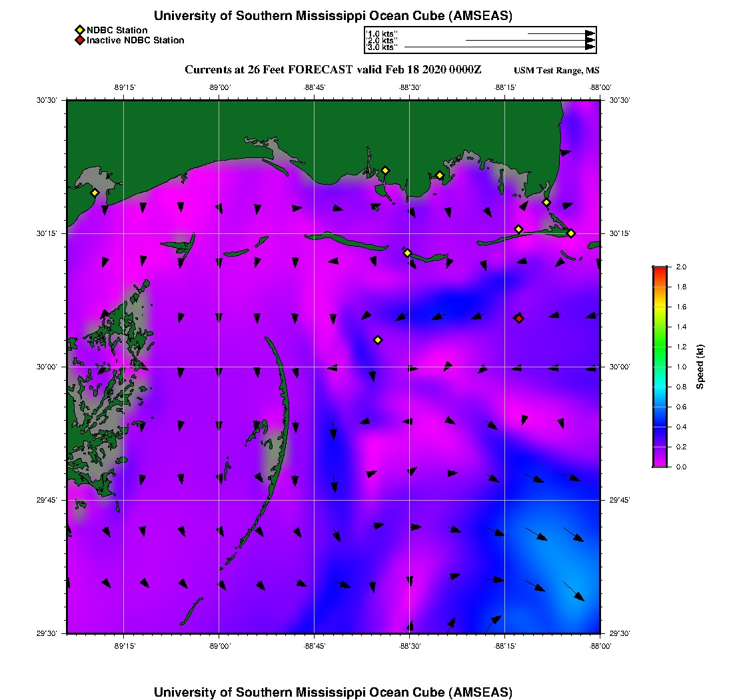Viewport: 733px width, 700px height.
Task: Click the yellow NDBC Station legend diamond
Action: pyautogui.click(x=80, y=31)
